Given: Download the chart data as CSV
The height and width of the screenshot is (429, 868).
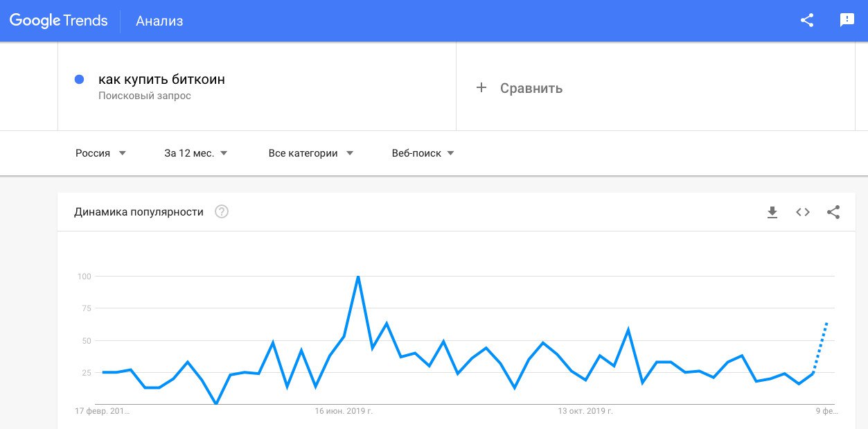Looking at the screenshot, I should [x=772, y=212].
